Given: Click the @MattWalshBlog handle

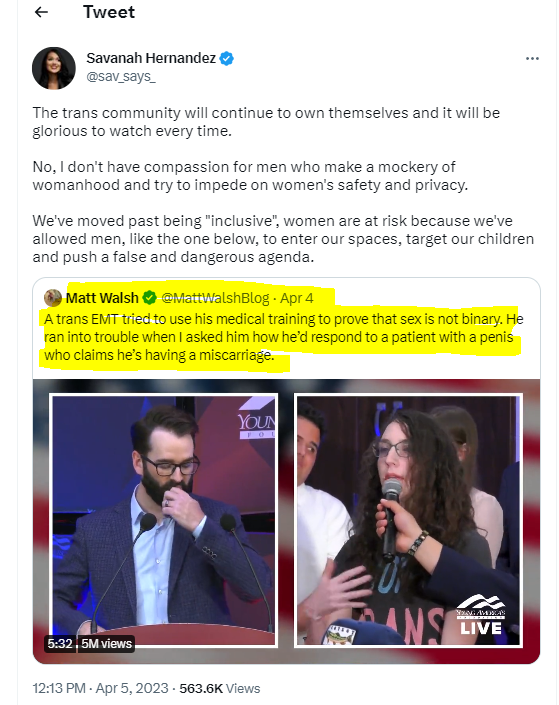Looking at the screenshot, I should [x=215, y=298].
